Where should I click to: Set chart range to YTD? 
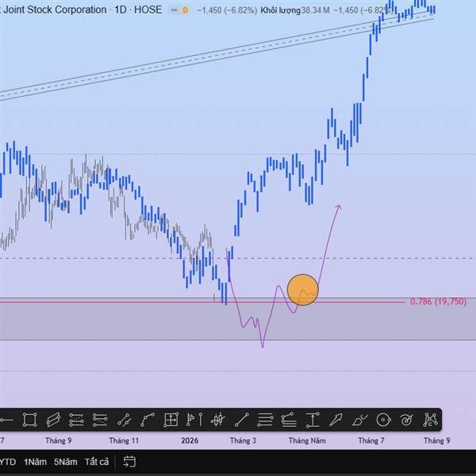tap(8, 462)
